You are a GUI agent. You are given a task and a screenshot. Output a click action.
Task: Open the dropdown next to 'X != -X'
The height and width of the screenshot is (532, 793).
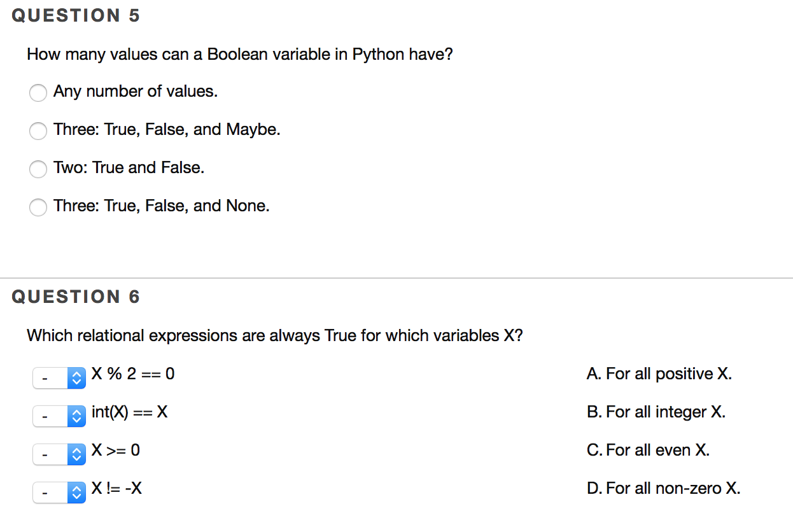pyautogui.click(x=59, y=492)
